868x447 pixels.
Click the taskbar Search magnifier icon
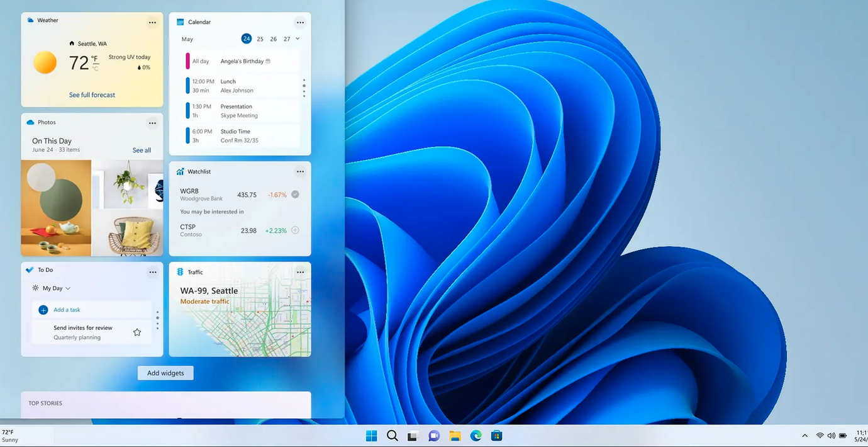(392, 436)
